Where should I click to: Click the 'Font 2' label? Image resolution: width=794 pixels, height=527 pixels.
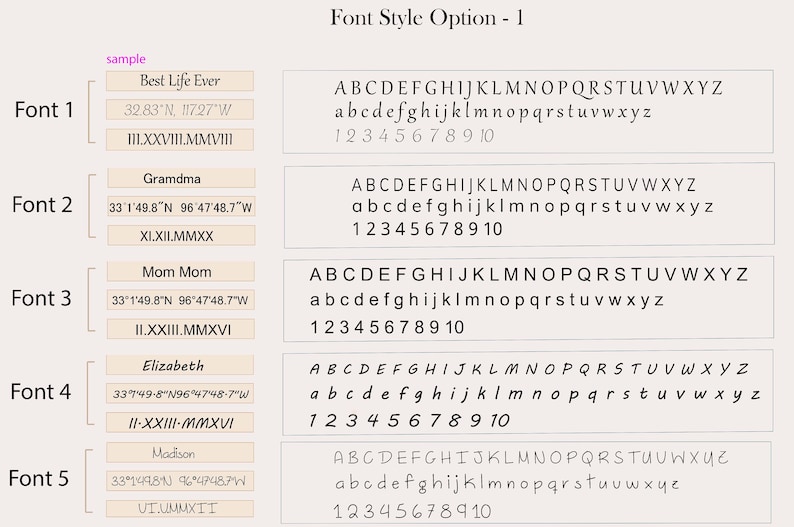pyautogui.click(x=42, y=205)
